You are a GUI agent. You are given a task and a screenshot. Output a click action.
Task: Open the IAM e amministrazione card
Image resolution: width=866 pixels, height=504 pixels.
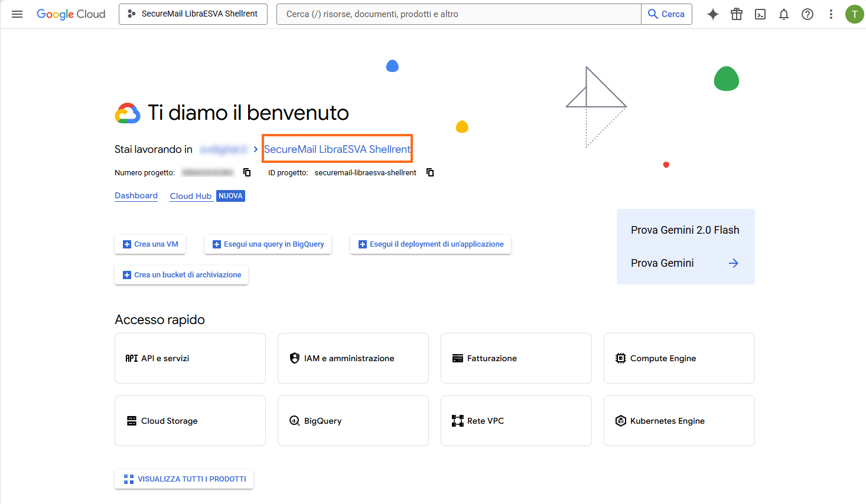pyautogui.click(x=353, y=358)
